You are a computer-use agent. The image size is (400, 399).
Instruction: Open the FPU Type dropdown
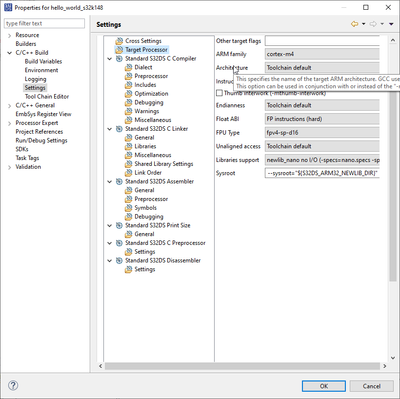coord(322,133)
